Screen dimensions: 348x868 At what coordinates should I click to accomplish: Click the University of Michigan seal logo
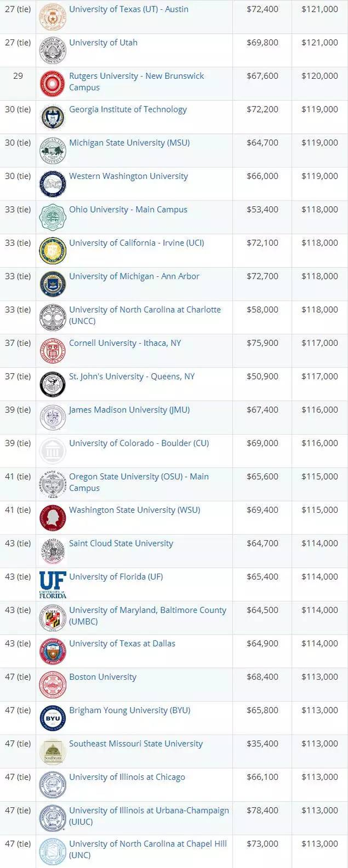(x=53, y=284)
